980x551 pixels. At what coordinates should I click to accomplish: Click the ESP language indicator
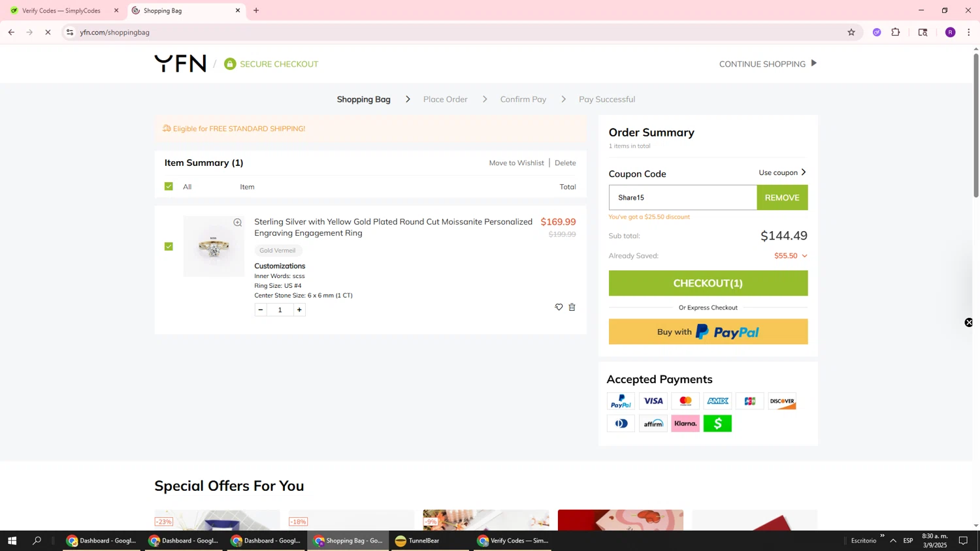pos(908,541)
